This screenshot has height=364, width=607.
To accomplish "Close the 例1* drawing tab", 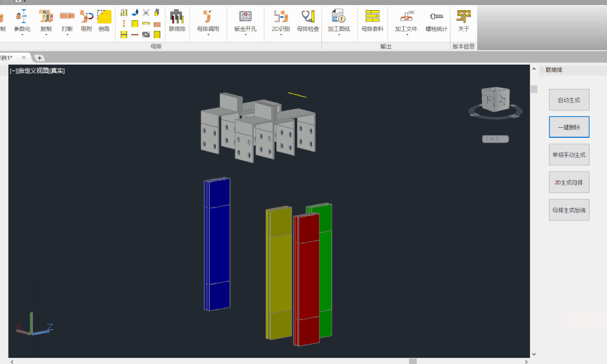I will point(24,58).
